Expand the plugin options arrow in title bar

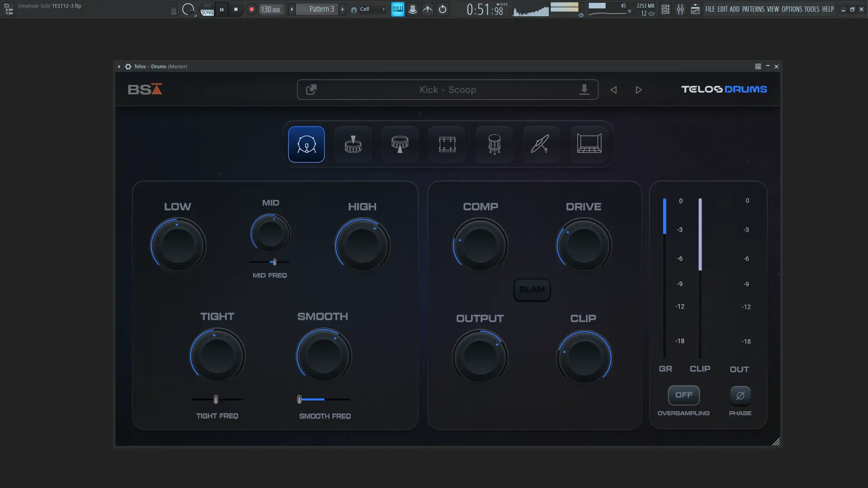click(x=119, y=66)
